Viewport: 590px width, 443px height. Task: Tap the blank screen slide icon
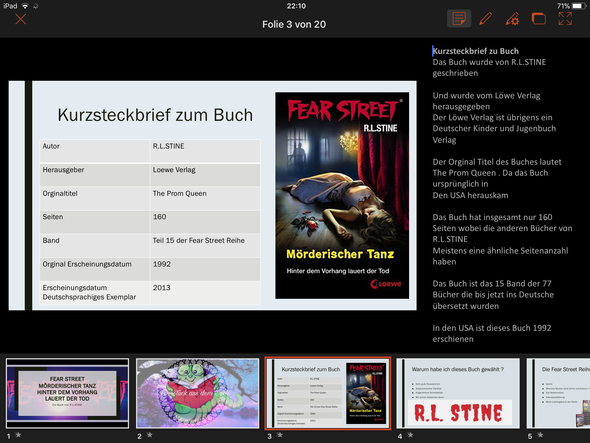point(538,18)
